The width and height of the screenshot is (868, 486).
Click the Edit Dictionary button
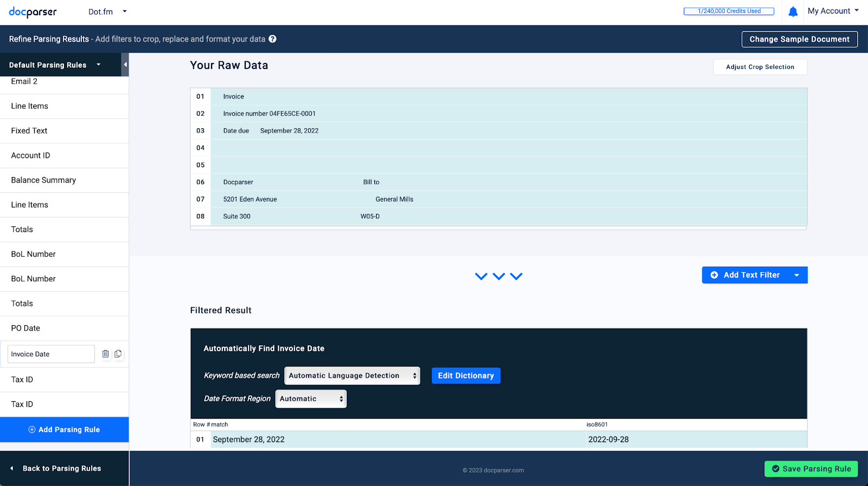tap(465, 376)
